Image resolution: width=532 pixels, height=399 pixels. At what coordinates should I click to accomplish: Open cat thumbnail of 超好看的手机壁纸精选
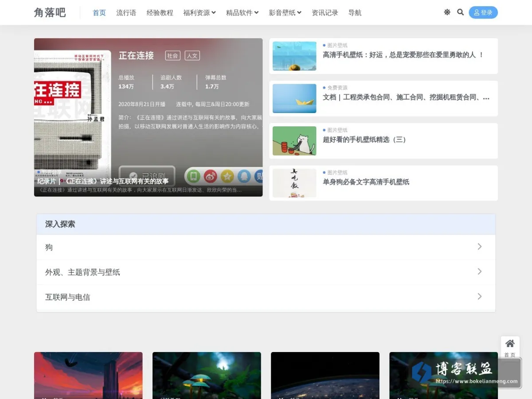coord(294,141)
